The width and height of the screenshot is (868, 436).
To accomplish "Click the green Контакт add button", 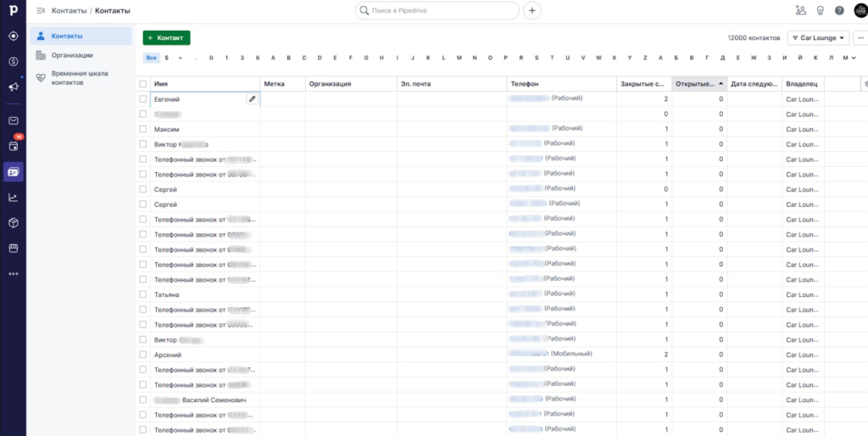I will tap(167, 37).
